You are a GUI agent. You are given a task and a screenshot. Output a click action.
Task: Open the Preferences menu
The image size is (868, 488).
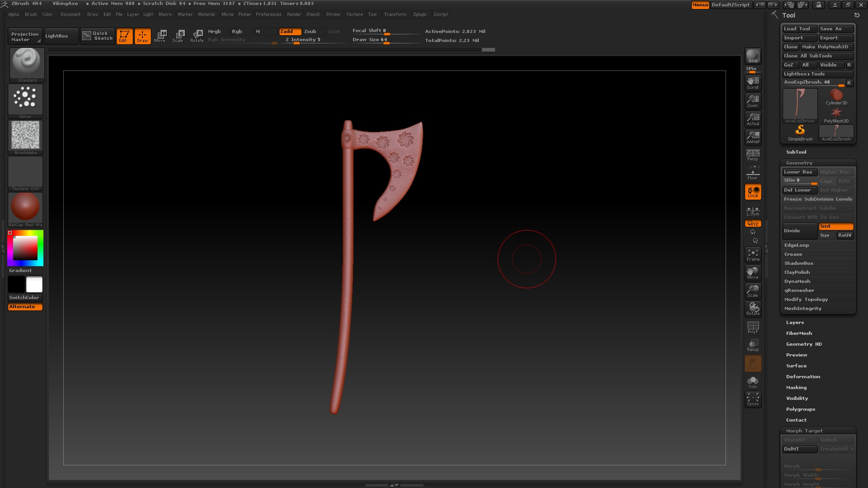coord(268,14)
